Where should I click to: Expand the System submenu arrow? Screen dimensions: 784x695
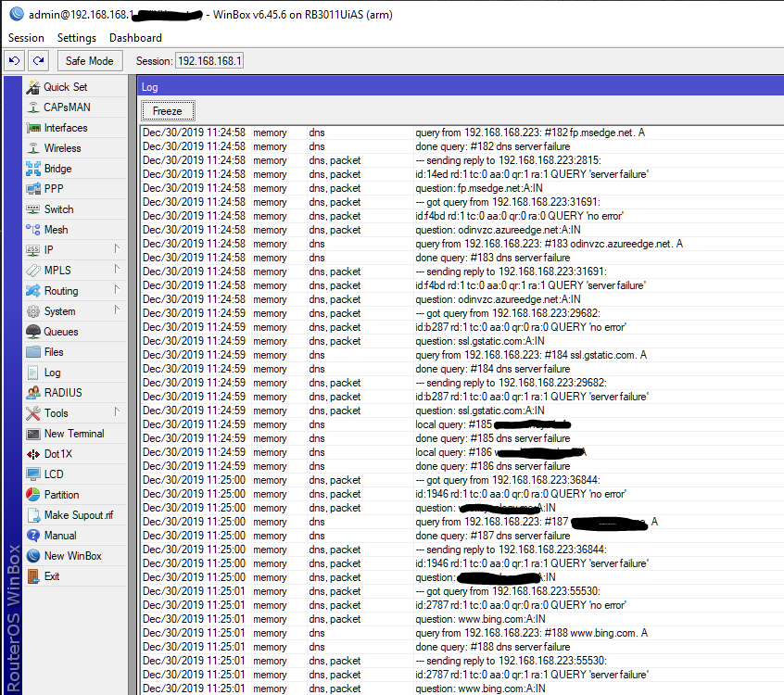coord(117,310)
